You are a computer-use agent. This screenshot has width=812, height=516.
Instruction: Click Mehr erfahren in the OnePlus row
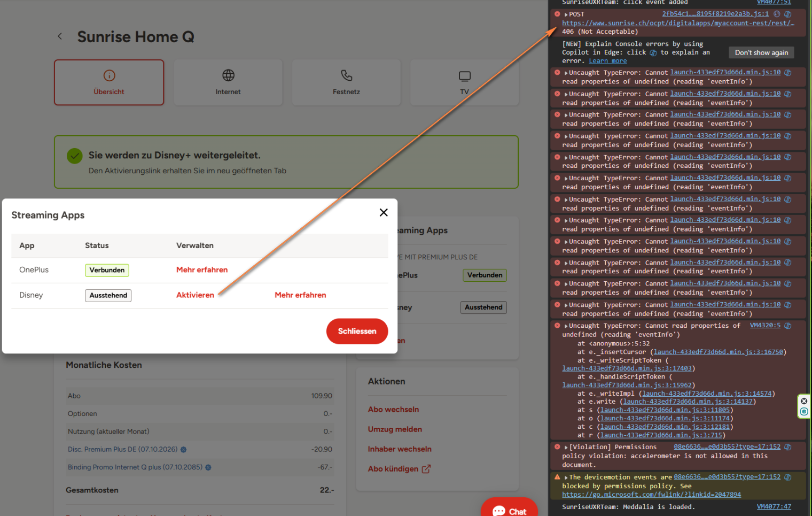202,270
